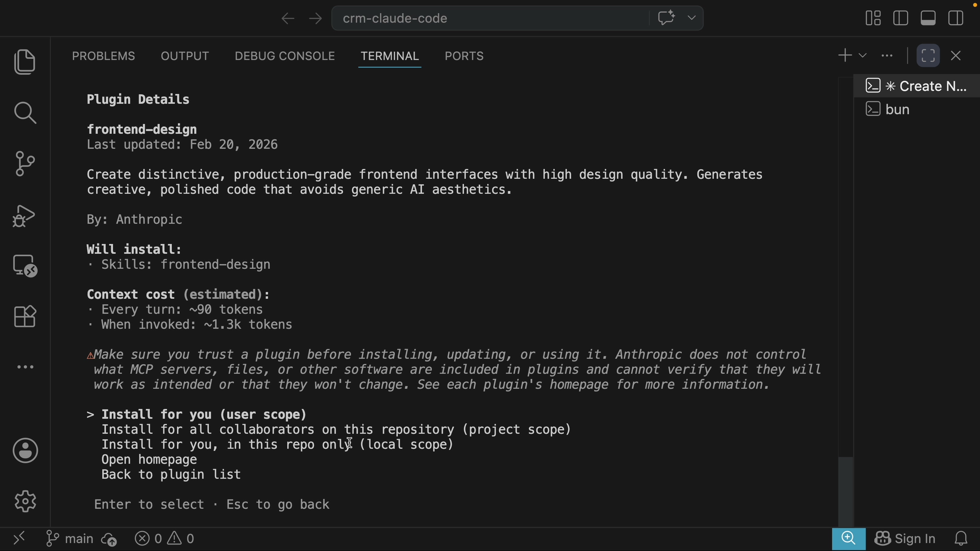Select Back to plugin list
Image resolution: width=980 pixels, height=551 pixels.
click(x=171, y=474)
